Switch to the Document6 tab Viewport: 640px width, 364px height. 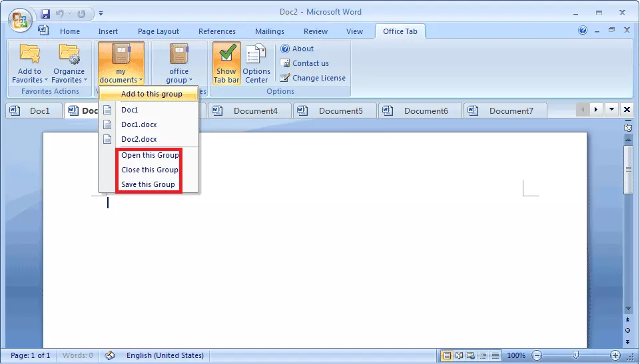[420, 111]
